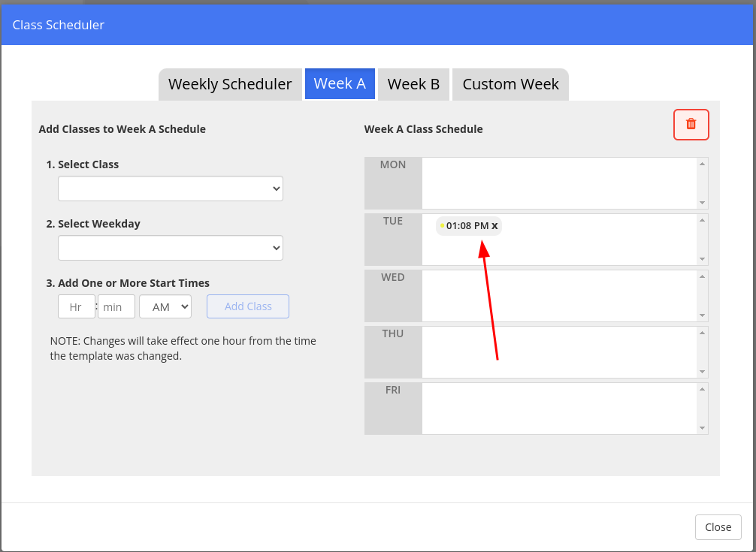This screenshot has height=552, width=756.
Task: Click the red trash delete schedule icon
Action: pos(691,125)
